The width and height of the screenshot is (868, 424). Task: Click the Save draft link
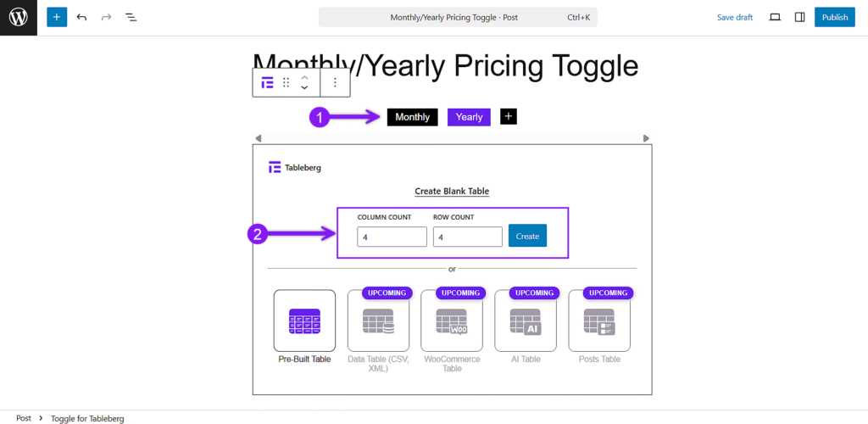click(735, 17)
